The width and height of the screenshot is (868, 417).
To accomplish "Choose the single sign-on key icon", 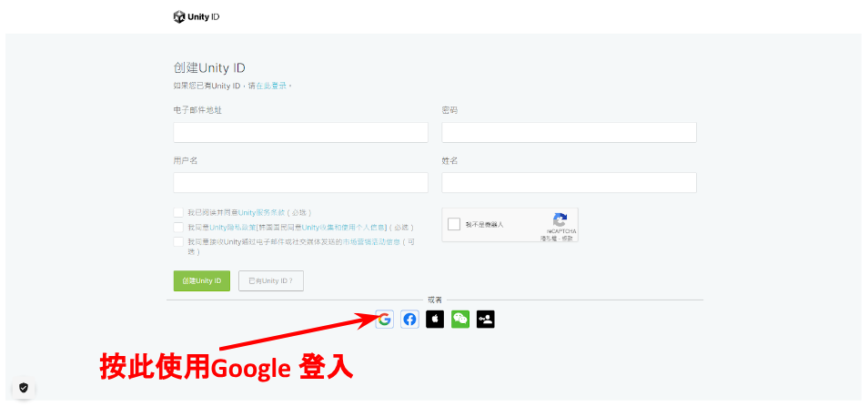I will (x=486, y=319).
